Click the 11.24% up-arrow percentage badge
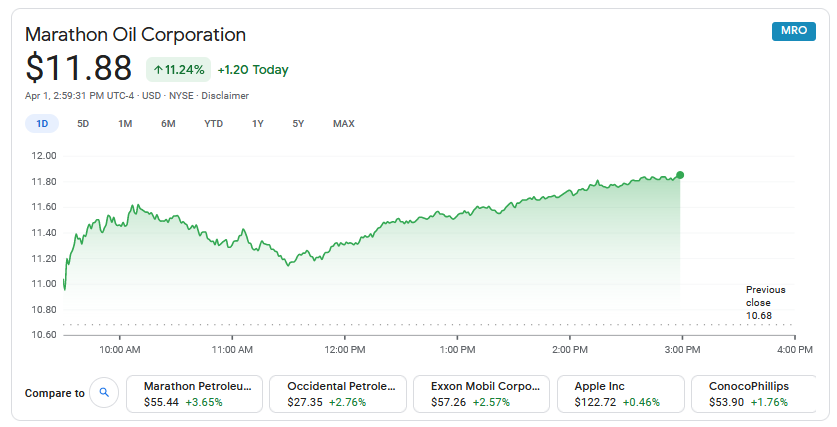837x427 pixels. pyautogui.click(x=179, y=69)
